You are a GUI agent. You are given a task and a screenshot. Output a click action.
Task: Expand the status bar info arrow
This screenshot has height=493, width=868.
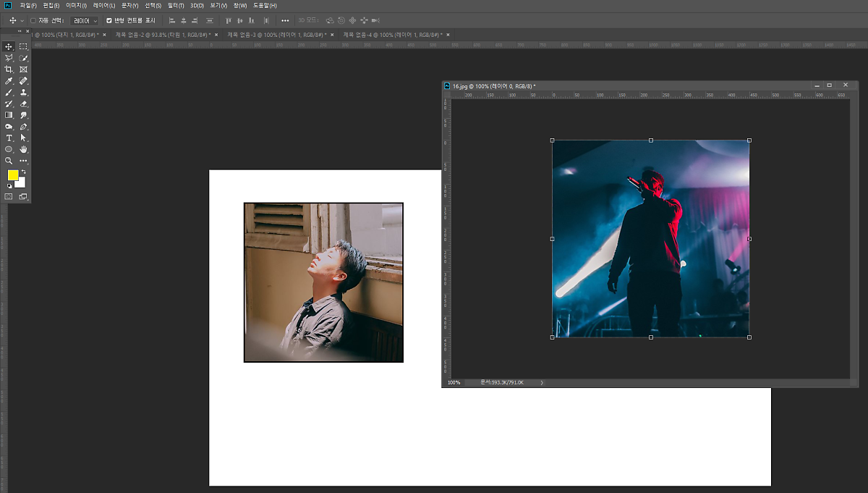(x=541, y=382)
